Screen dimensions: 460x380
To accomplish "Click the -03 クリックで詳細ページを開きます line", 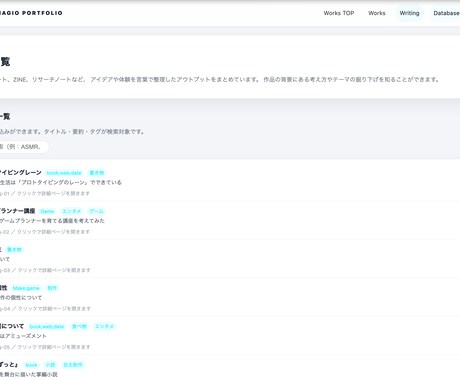I will pos(45,270).
